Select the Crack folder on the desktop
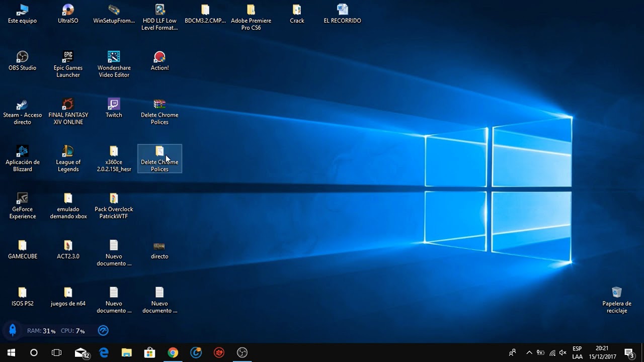 click(x=297, y=14)
